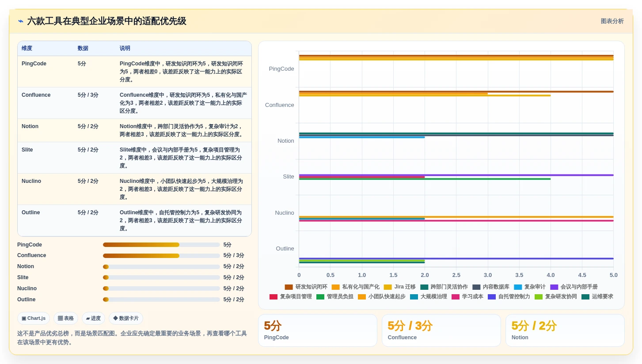
Task: Toggle 会议与内部手册 legend entry
Action: 574,287
